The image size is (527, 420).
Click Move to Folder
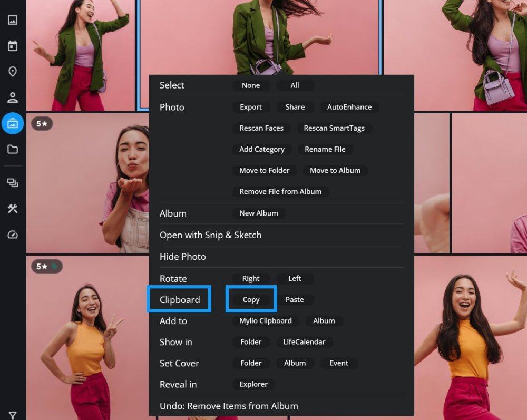coord(264,171)
